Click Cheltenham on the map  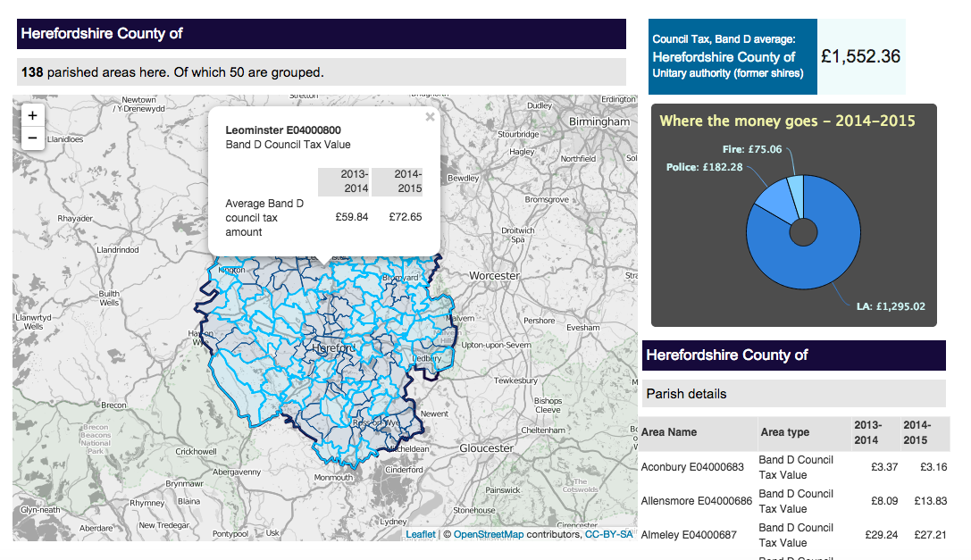pos(543,430)
